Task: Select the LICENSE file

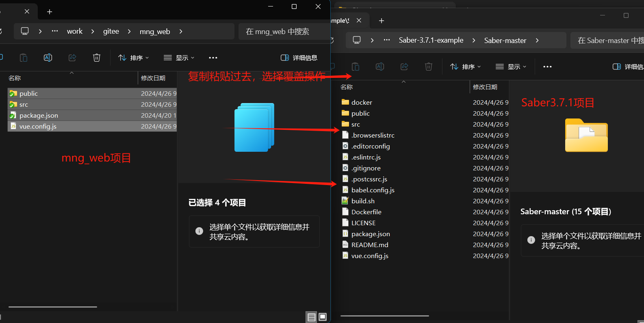Action: click(x=424, y=223)
